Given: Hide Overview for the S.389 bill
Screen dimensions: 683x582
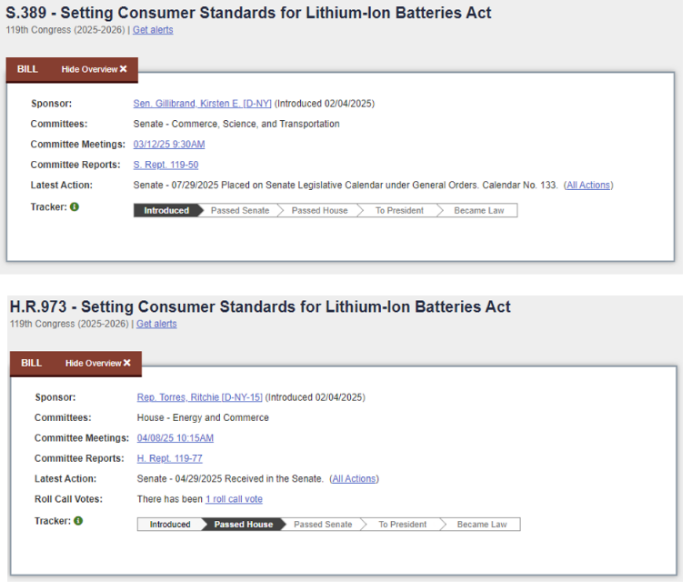Looking at the screenshot, I should pos(94,69).
